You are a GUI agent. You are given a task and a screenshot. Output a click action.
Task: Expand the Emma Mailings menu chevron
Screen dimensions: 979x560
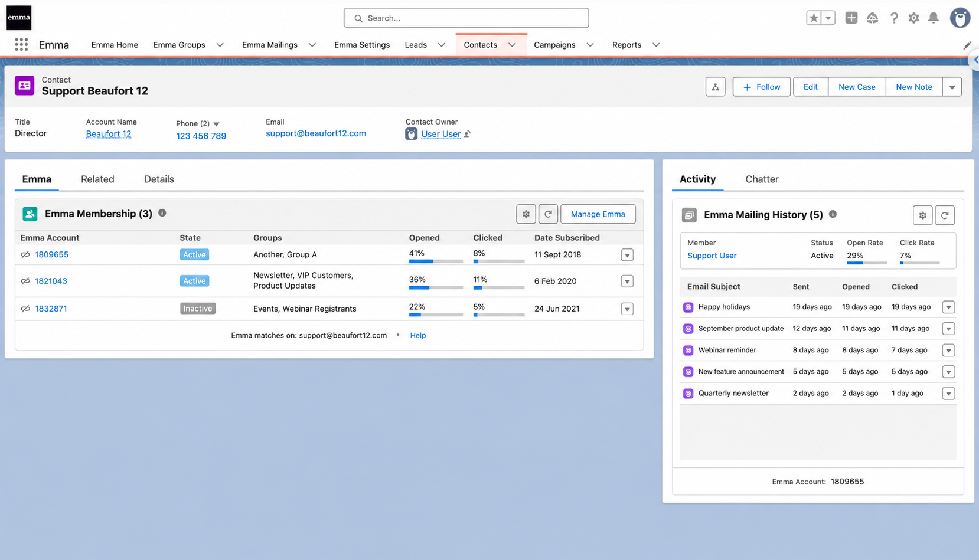point(312,45)
